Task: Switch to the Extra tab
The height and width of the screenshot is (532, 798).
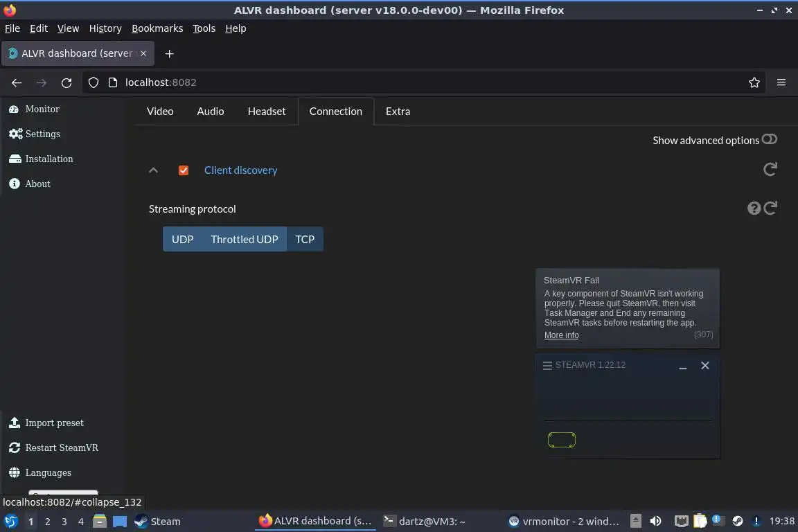Action: pos(398,111)
